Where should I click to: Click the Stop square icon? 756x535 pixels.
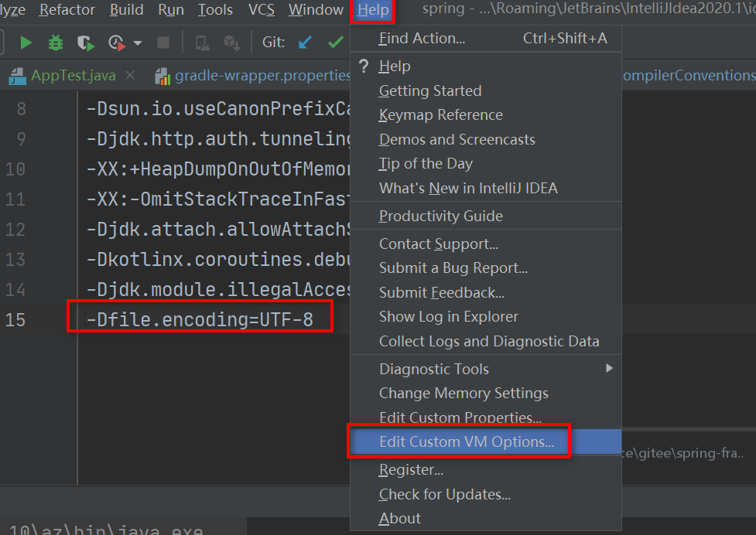(163, 43)
